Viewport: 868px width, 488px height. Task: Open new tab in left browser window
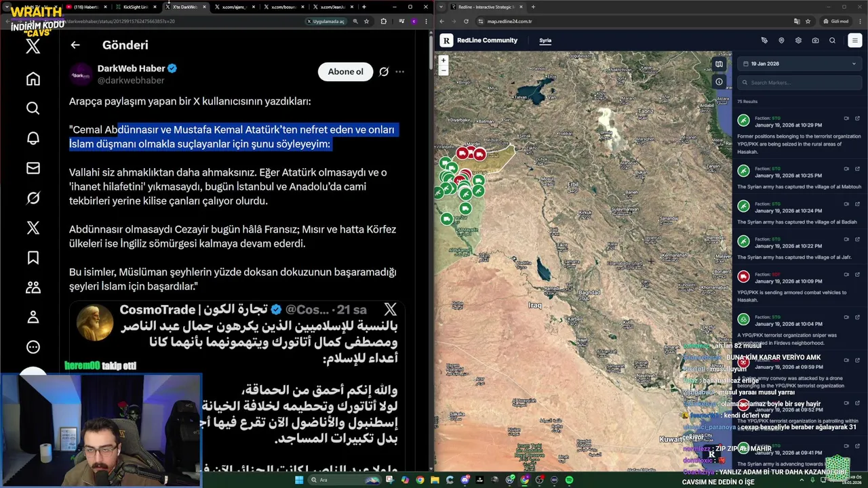[364, 7]
